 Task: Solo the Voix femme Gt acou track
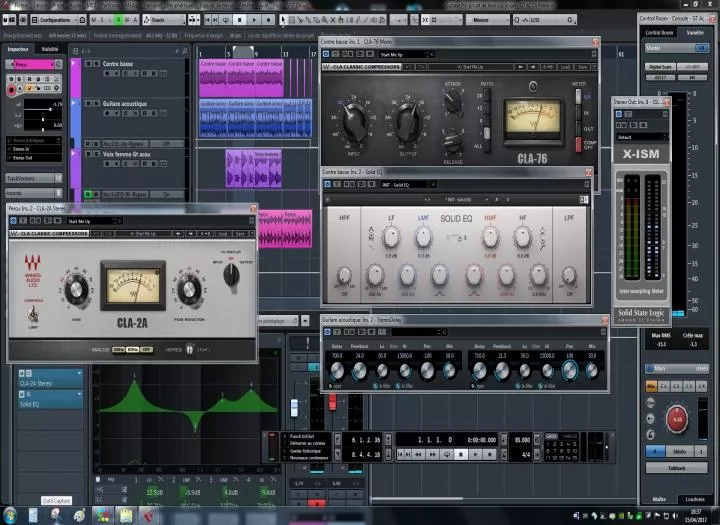pos(96,154)
